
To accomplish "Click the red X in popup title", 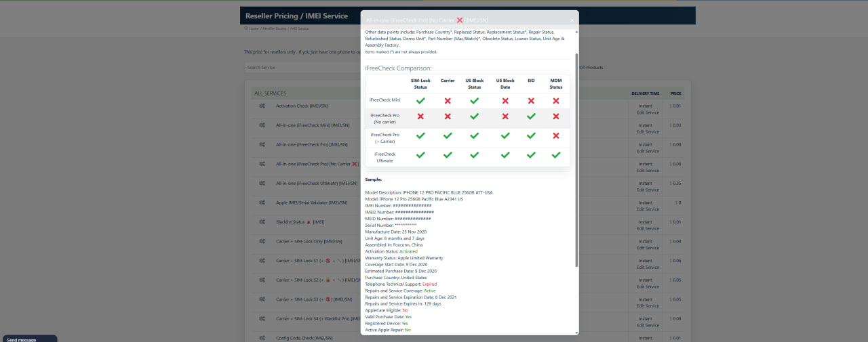I will (x=460, y=20).
